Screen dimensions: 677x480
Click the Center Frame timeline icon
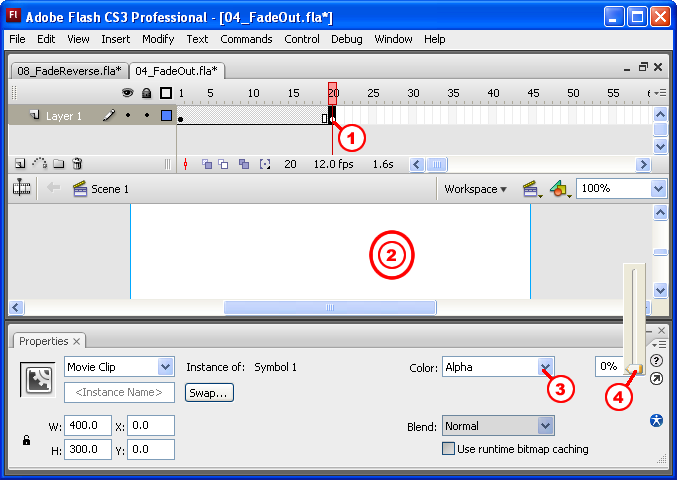[x=185, y=164]
